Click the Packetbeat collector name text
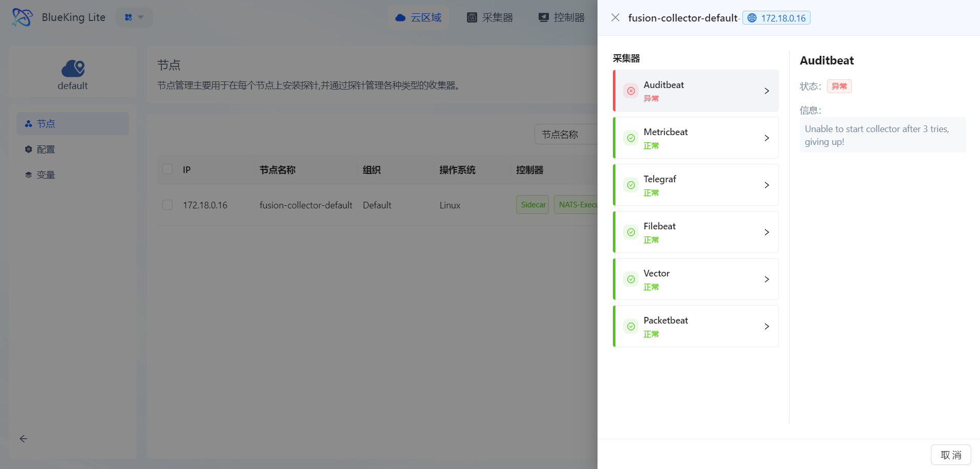The image size is (980, 469). 666,321
